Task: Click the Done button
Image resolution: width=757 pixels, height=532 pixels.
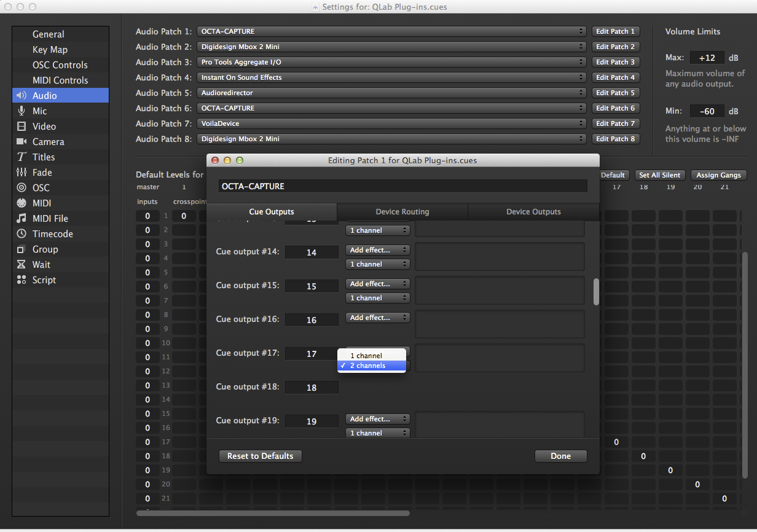Action: coord(560,456)
